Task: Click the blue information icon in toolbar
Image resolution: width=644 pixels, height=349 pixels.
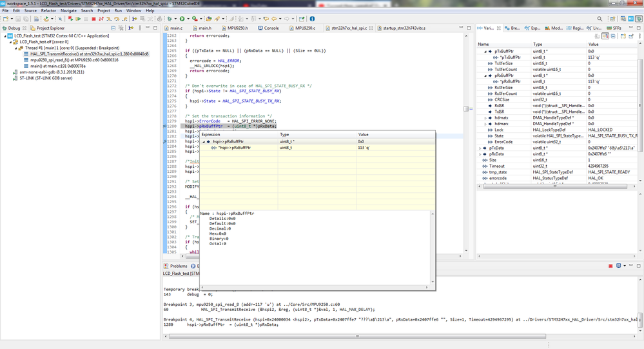Action: 312,19
